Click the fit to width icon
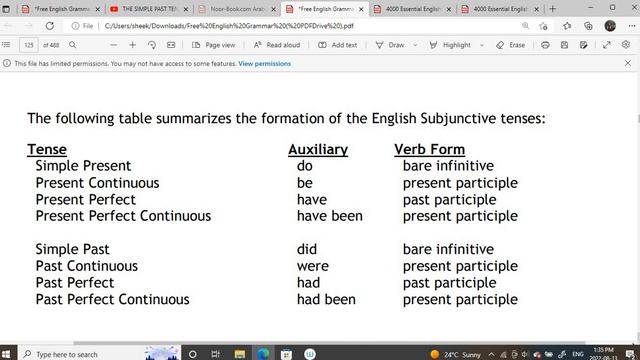 (x=171, y=45)
